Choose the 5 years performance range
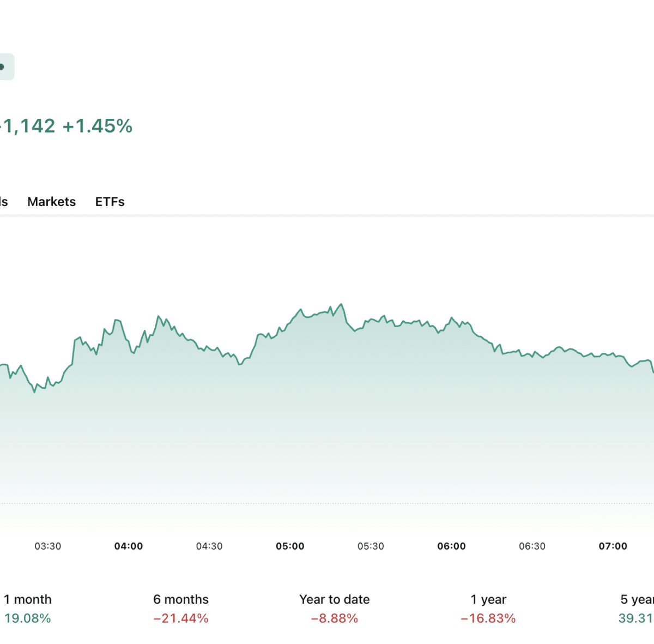 pos(637,609)
